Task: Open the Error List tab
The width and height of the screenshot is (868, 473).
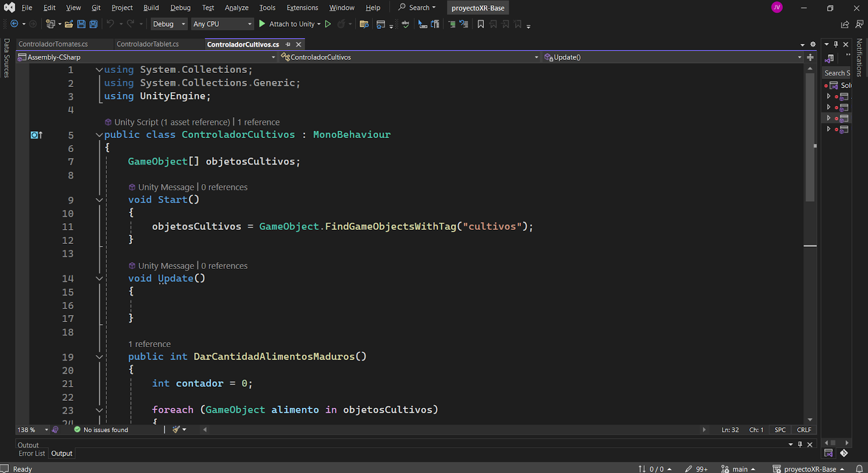Action: (x=32, y=453)
